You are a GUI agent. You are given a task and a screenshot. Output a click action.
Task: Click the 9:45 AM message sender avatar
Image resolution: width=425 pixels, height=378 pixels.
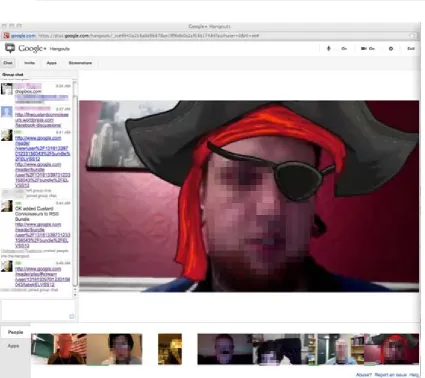pos(7,266)
